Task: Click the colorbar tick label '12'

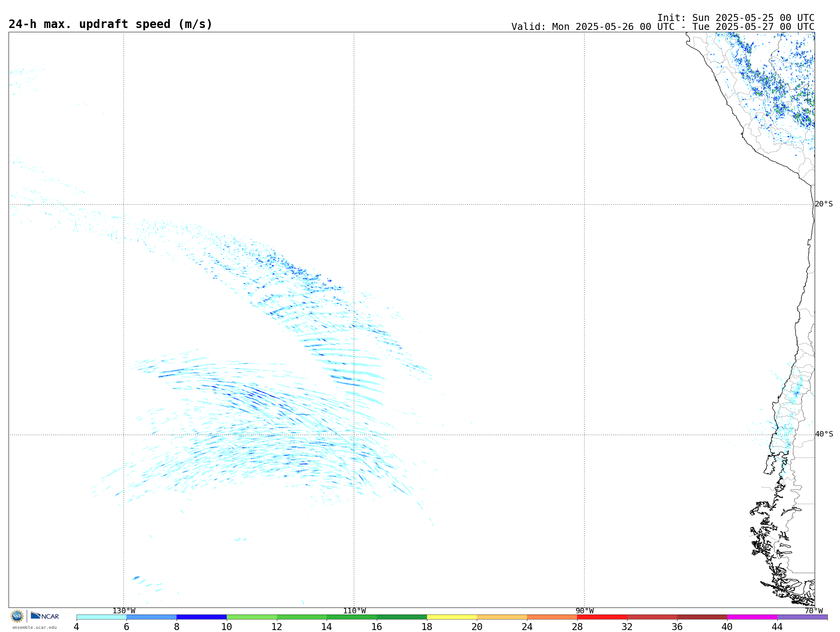Action: point(277,627)
